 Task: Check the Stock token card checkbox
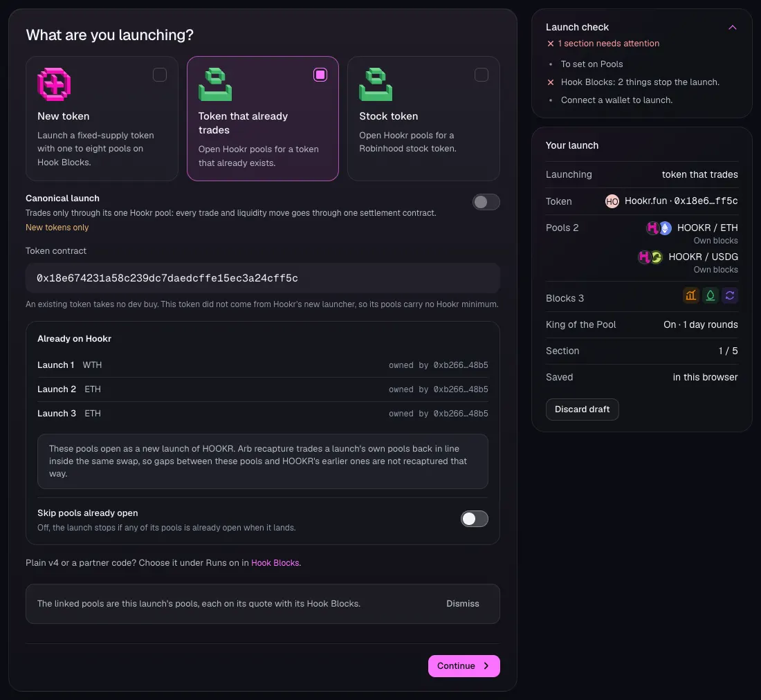pyautogui.click(x=482, y=75)
